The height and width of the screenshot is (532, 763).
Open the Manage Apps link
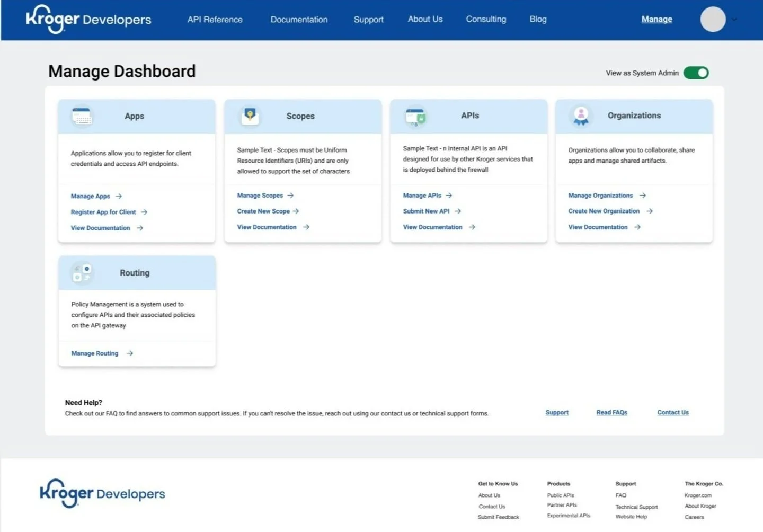tap(91, 196)
